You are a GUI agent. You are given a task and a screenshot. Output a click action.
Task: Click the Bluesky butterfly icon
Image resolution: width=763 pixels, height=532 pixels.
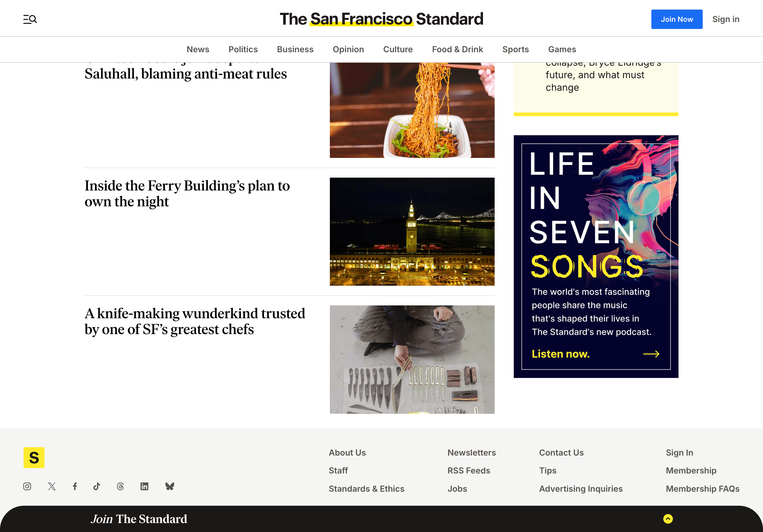pos(170,487)
